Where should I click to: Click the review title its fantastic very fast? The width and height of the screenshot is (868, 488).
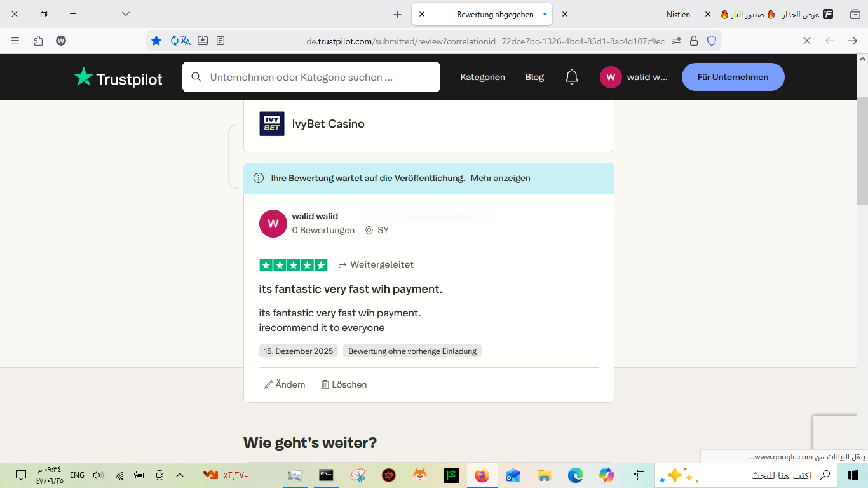pyautogui.click(x=351, y=289)
